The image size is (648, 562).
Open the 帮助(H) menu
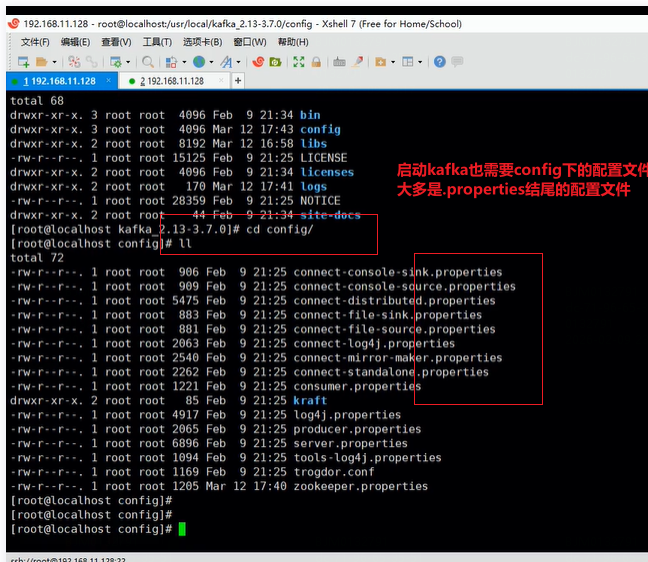[293, 42]
